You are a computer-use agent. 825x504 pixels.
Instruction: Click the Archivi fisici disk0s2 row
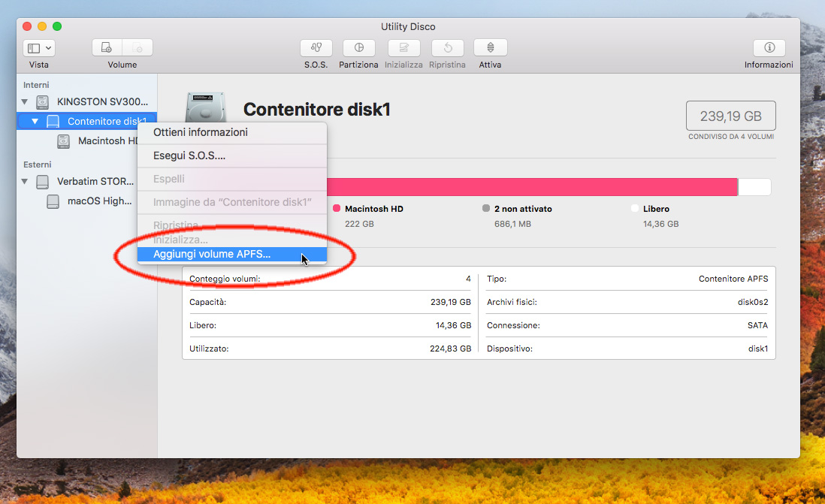coord(627,302)
